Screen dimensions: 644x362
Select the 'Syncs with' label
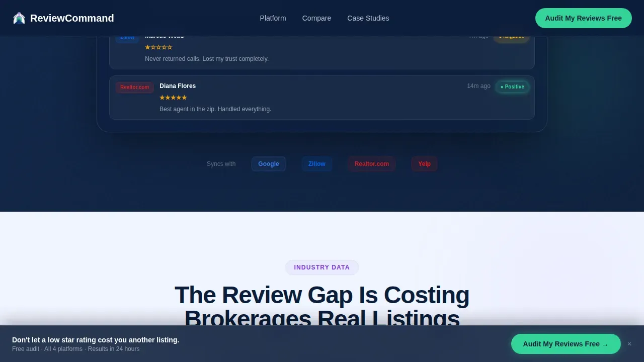(221, 164)
